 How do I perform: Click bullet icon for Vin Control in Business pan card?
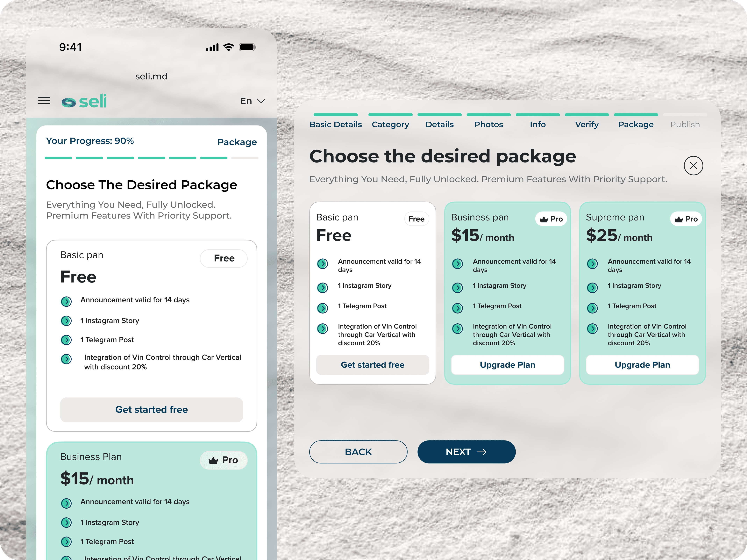coord(458,329)
